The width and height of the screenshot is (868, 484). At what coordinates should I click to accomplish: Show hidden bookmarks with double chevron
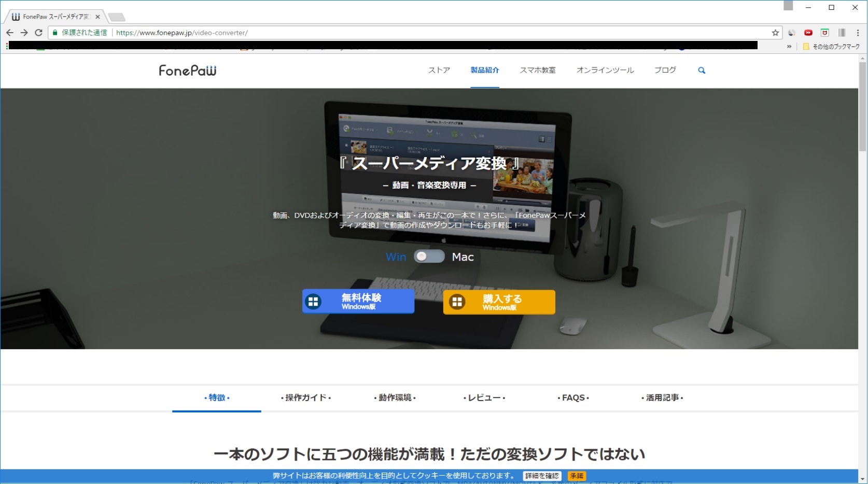pos(789,47)
